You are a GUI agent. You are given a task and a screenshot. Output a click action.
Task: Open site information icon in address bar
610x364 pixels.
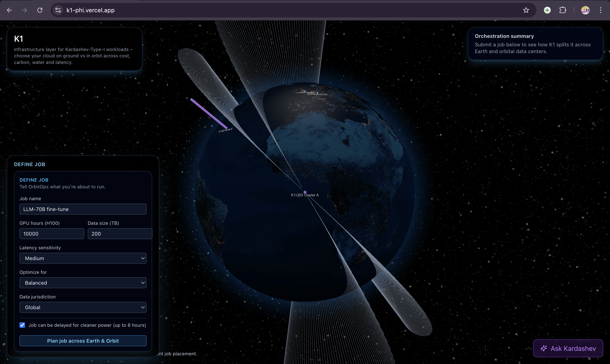click(x=58, y=10)
